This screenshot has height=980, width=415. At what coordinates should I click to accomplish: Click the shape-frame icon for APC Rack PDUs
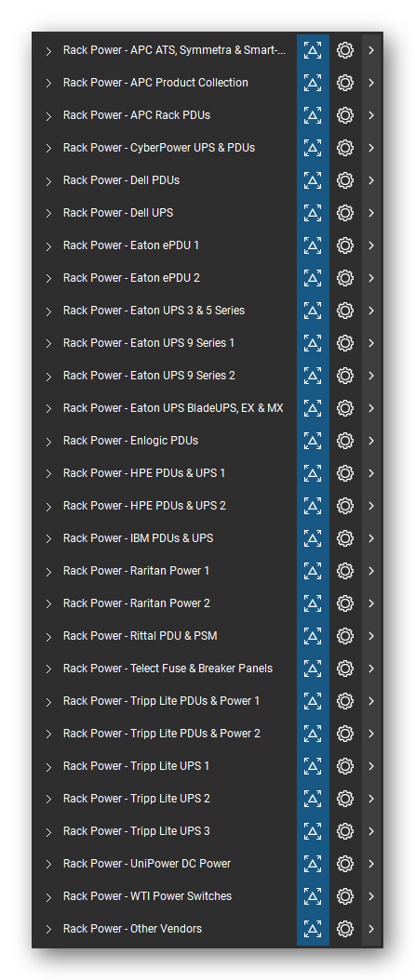tap(313, 115)
